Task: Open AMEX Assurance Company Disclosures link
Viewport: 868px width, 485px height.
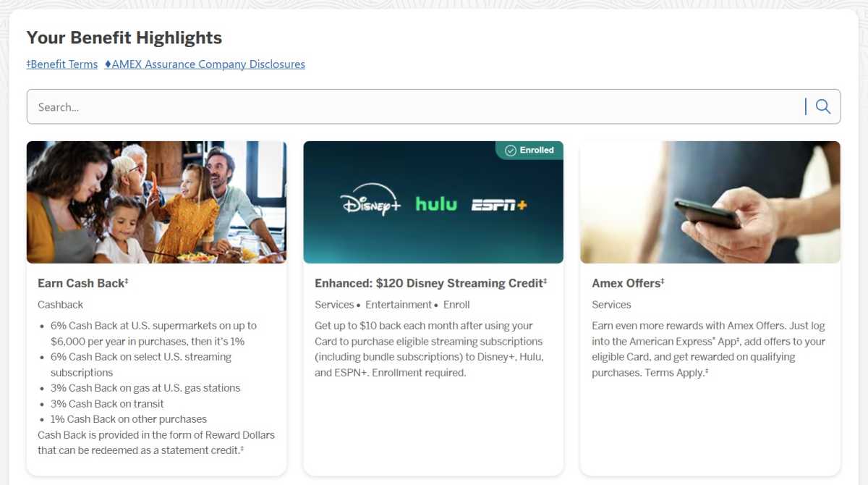Action: point(205,64)
